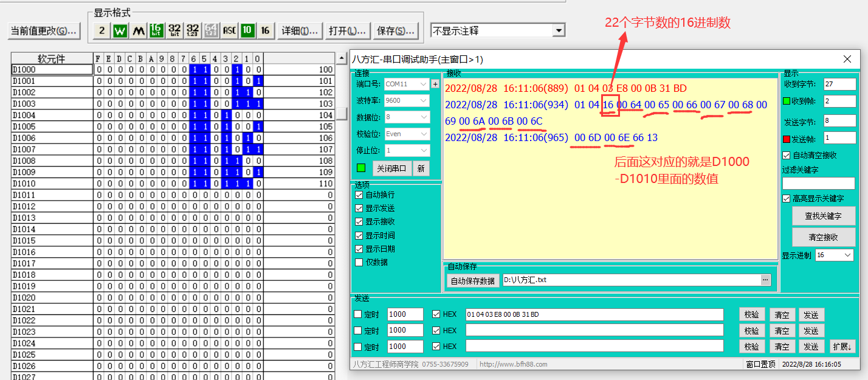Screen dimensions: 868x380
Task: Select the binary "2" display format icon
Action: pos(102,30)
